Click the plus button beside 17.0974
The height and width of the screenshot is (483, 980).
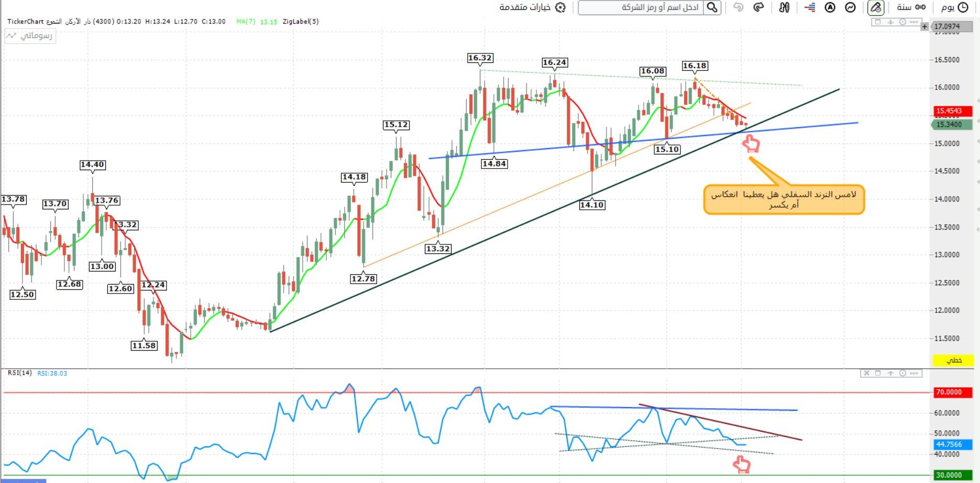[x=925, y=26]
